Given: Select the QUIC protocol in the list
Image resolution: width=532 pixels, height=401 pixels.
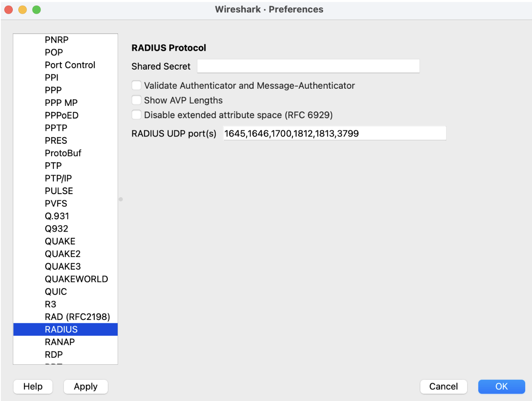Looking at the screenshot, I should 56,291.
